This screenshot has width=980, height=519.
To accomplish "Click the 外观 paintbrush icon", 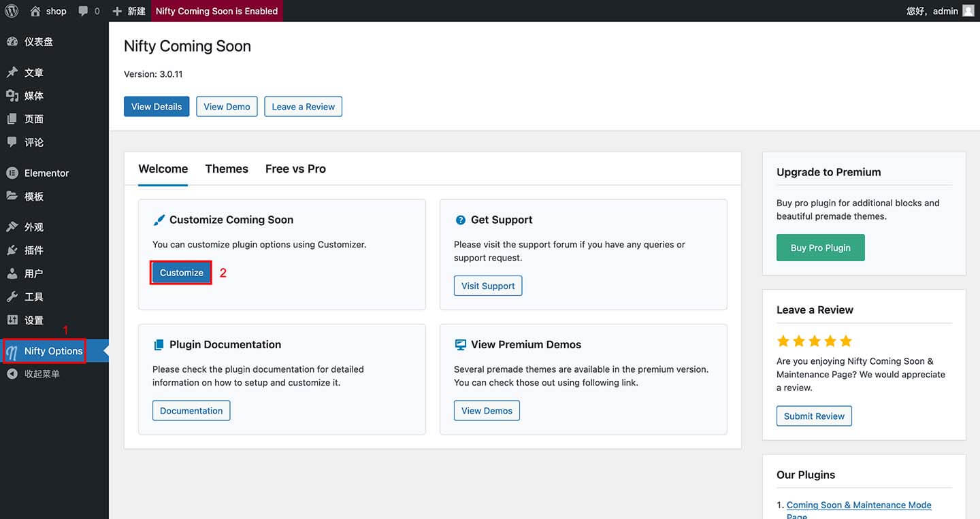I will click(12, 227).
